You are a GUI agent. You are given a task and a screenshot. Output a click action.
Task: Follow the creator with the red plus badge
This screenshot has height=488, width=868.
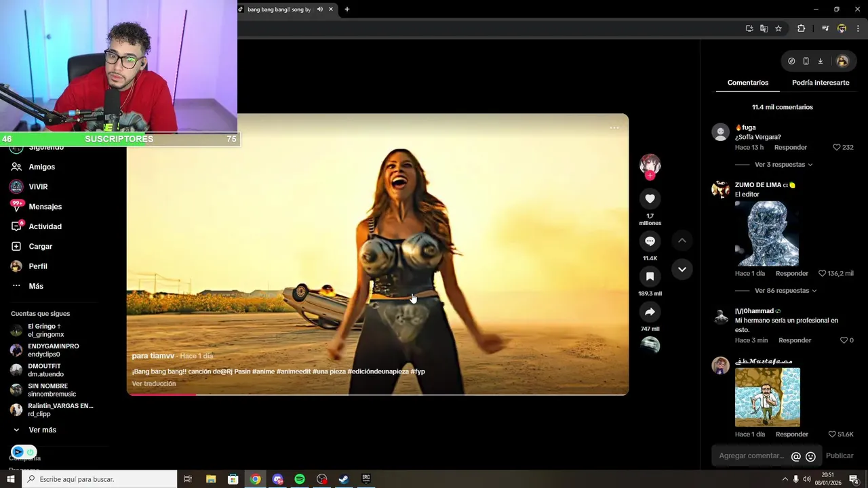[650, 176]
